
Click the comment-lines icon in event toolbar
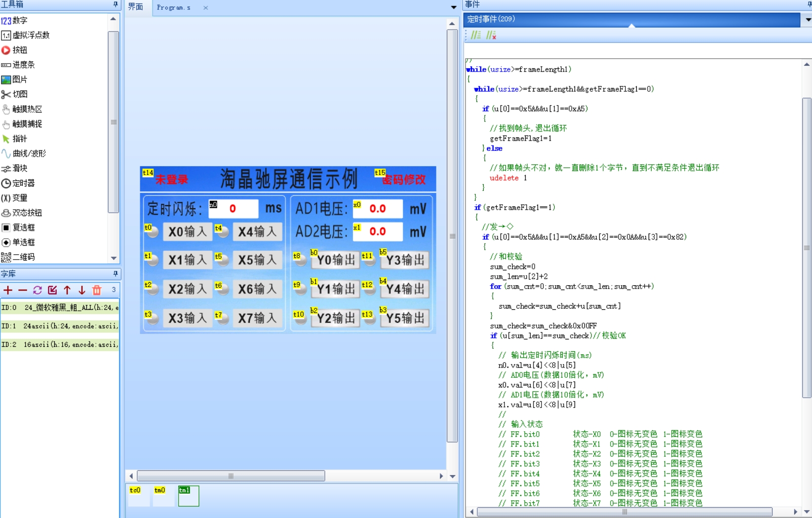pos(476,35)
